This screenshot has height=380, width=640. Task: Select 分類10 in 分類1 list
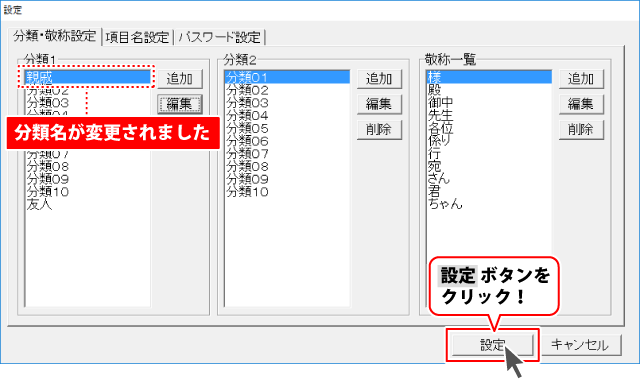coord(88,192)
